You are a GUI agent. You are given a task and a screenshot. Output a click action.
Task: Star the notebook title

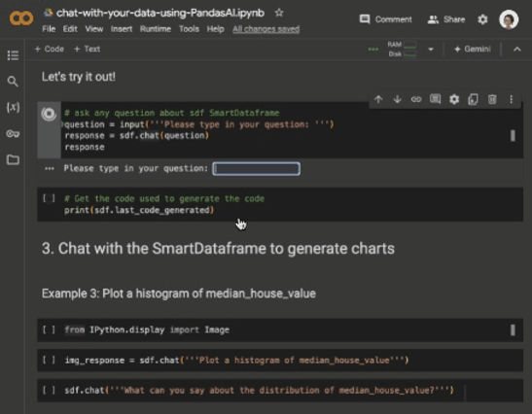[279, 13]
